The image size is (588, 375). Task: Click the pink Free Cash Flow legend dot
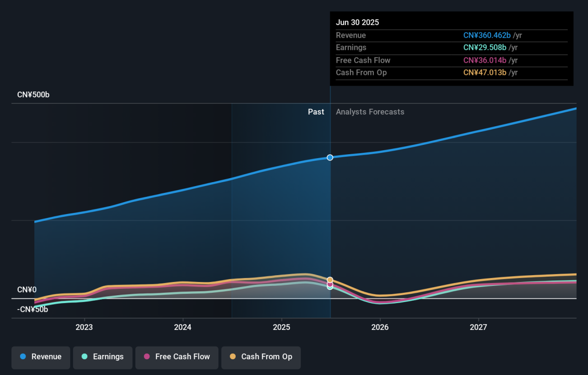(147, 357)
